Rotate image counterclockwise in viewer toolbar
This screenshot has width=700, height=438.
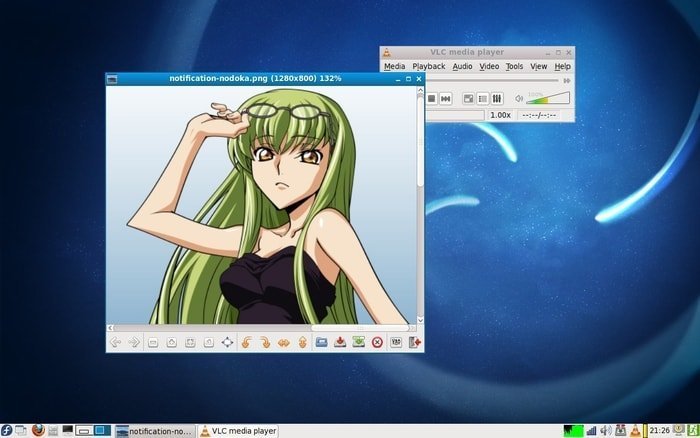pyautogui.click(x=246, y=342)
